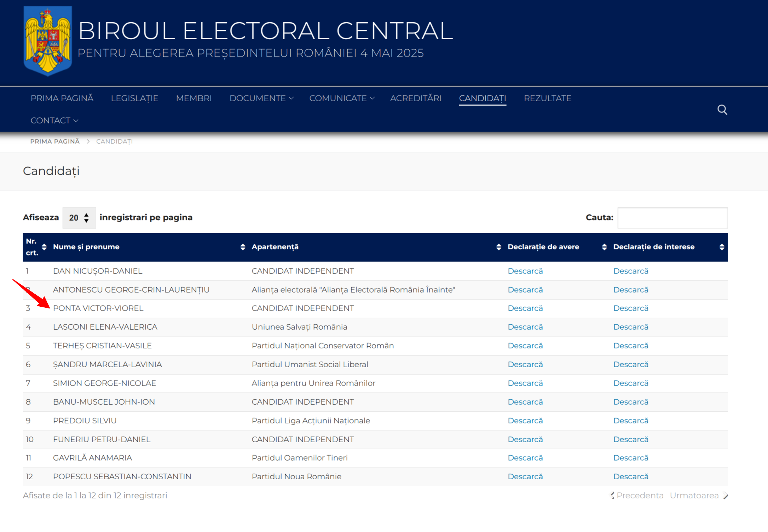
Task: Click the breadcrumb chevron separator
Action: 88,141
